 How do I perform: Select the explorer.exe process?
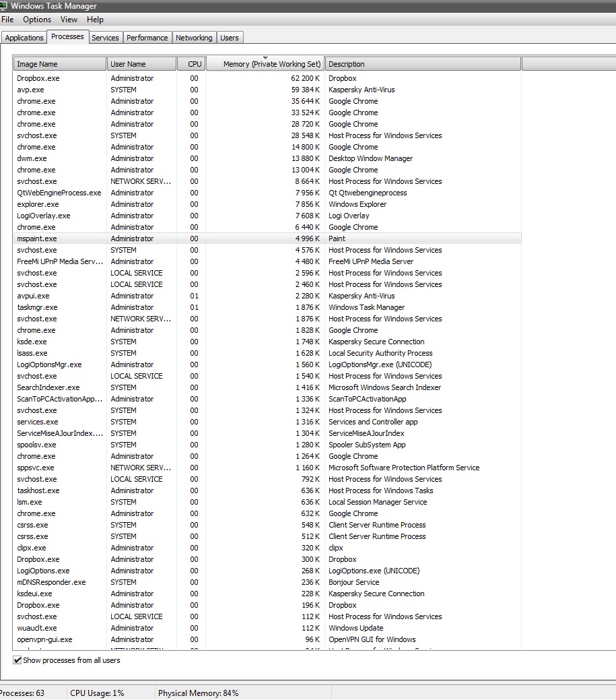click(x=267, y=204)
